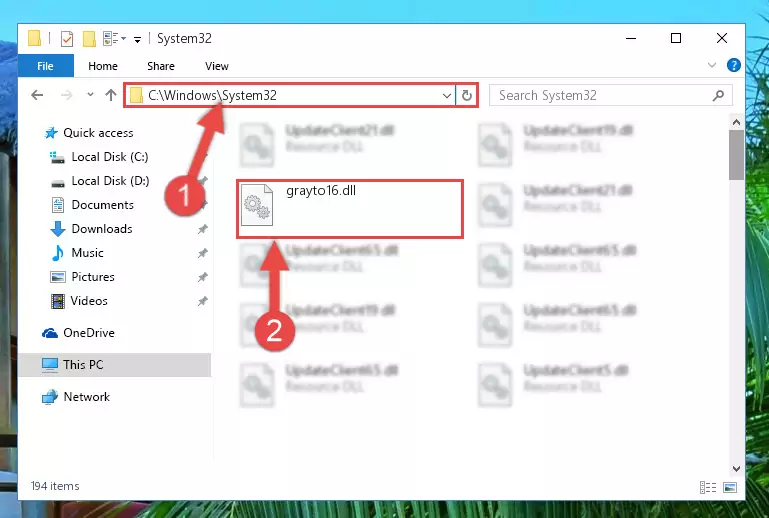Click the blue Help question mark icon
The width and height of the screenshot is (769, 518).
pyautogui.click(x=734, y=65)
